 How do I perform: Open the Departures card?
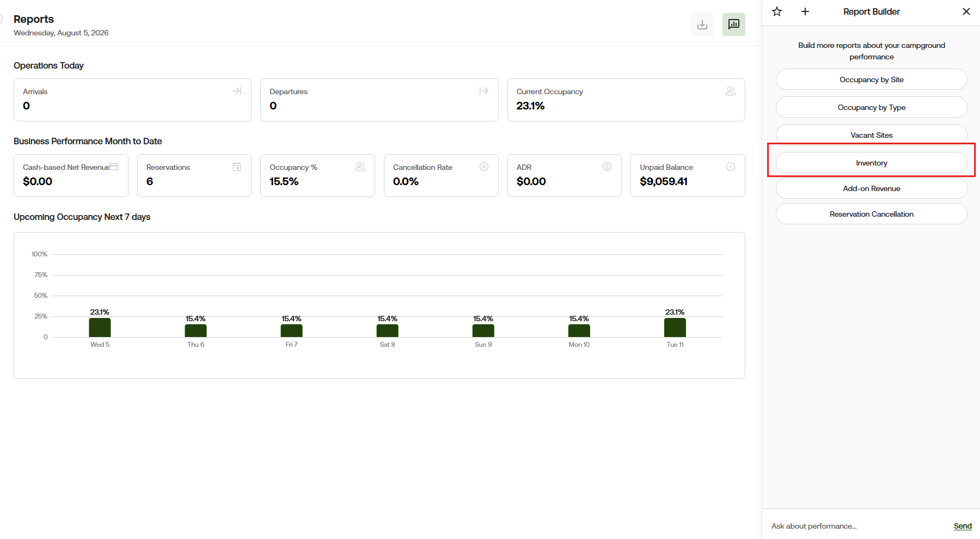coord(379,100)
